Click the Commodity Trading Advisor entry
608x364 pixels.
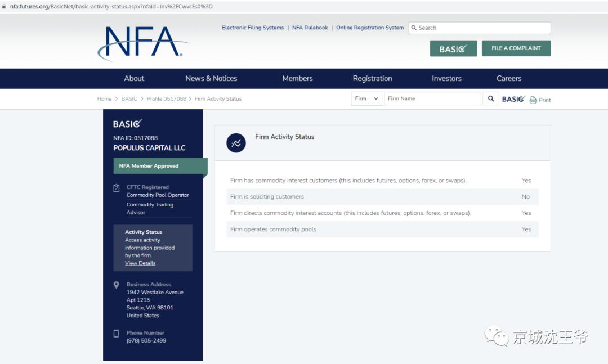tap(150, 209)
